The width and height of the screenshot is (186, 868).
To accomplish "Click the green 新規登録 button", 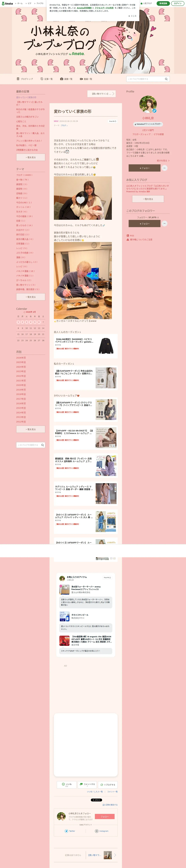I will click(x=163, y=3).
